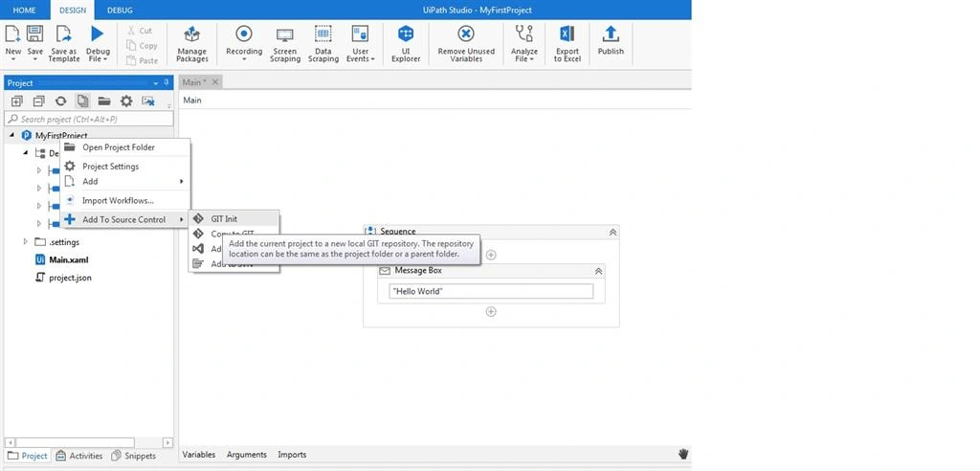Focus the Search project field

click(89, 119)
